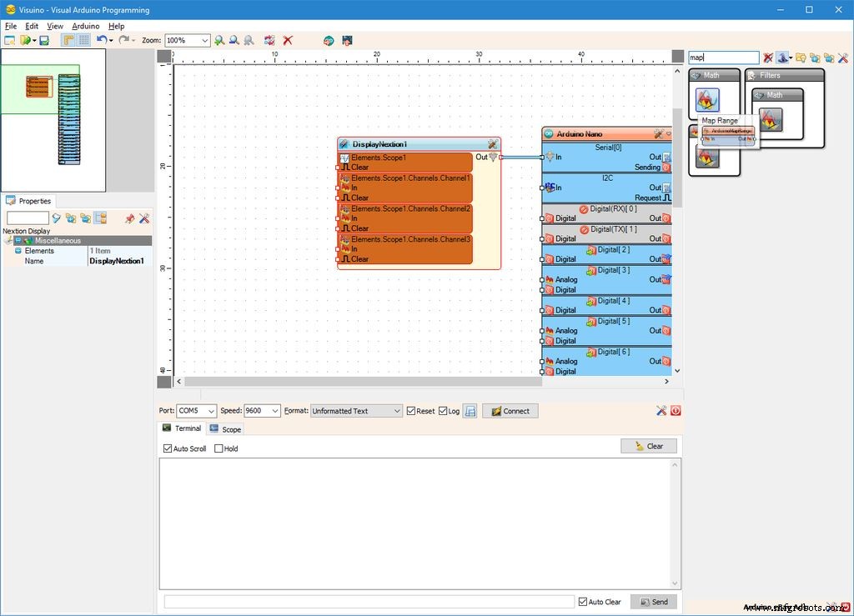854x616 pixels.
Task: Select the Map Range component in Math
Action: [x=707, y=101]
